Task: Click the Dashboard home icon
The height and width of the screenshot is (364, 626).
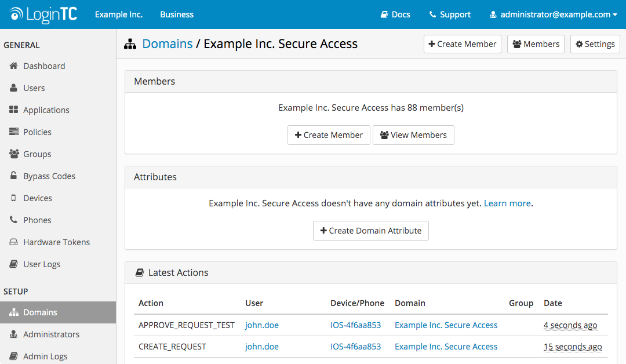Action: pos(13,65)
